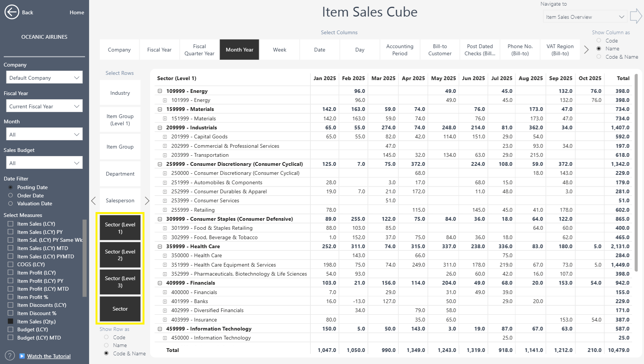Image resolution: width=644 pixels, height=364 pixels.
Task: Open the Navigate to Item Sales Overview dropdown
Action: coord(585,17)
